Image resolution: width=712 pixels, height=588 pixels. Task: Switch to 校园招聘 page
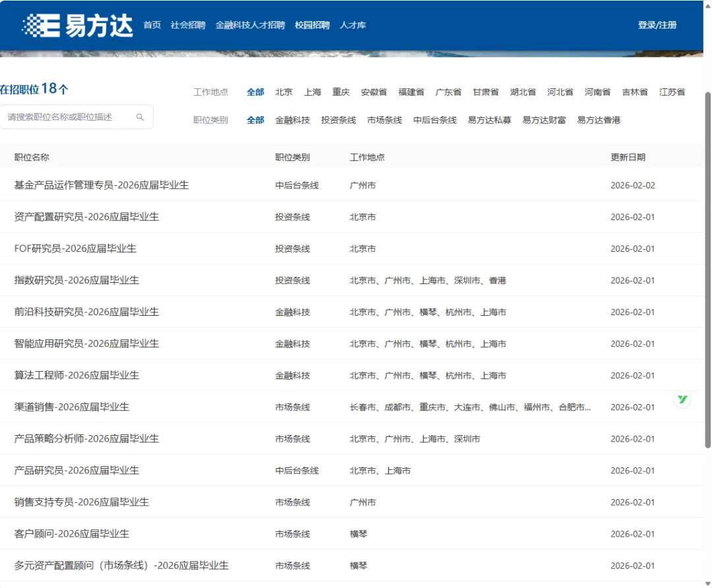point(312,25)
